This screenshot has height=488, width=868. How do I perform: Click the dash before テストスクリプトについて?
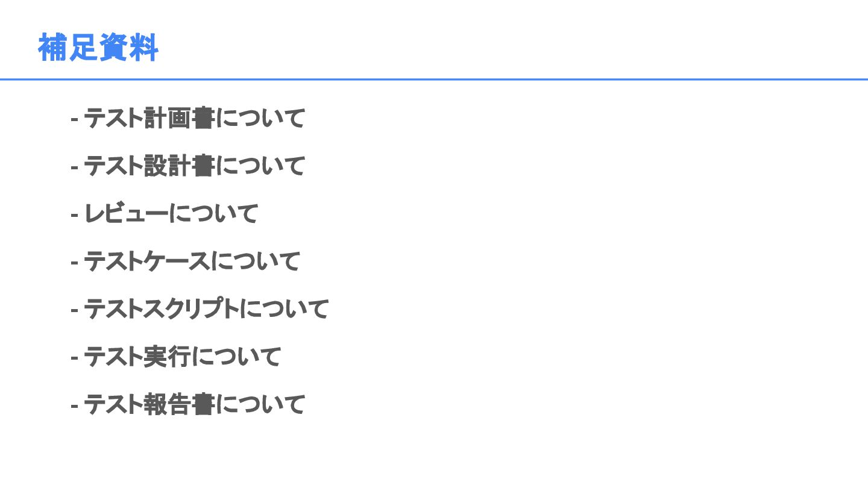[75, 310]
